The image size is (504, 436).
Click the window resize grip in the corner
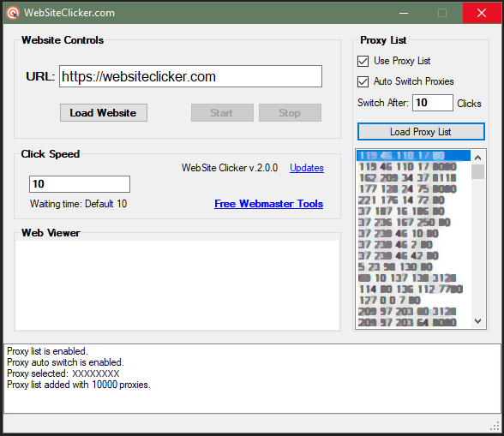(495, 426)
